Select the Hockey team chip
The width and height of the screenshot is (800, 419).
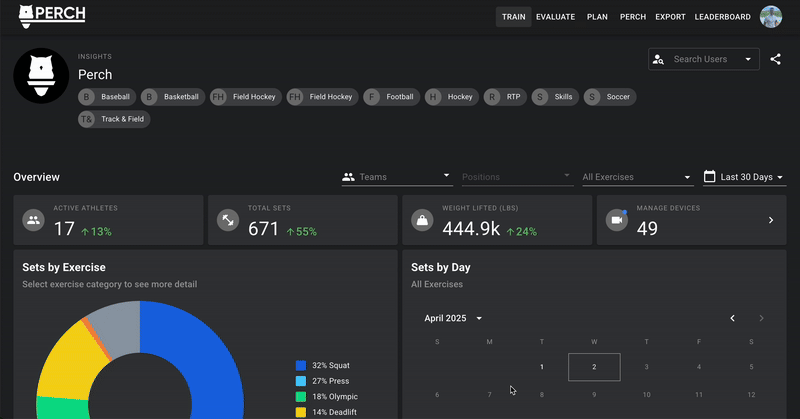tap(452, 97)
